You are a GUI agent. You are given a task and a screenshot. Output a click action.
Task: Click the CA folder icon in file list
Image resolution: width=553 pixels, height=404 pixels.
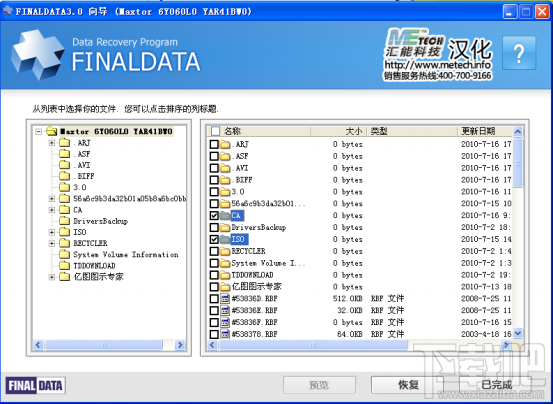[x=225, y=215]
